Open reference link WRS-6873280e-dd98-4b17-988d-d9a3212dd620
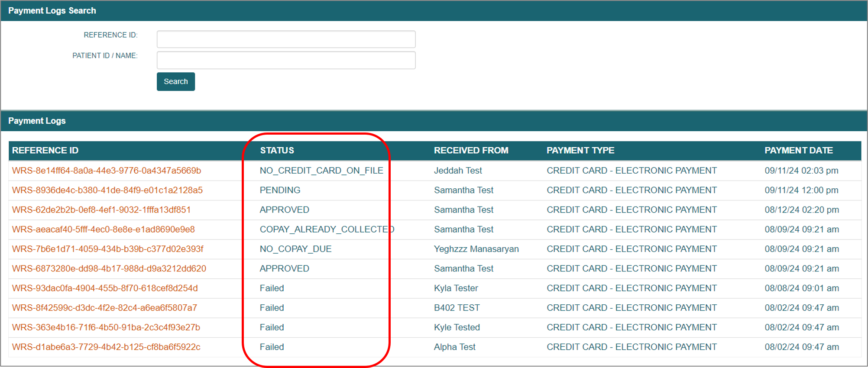This screenshot has height=368, width=868. (x=109, y=268)
